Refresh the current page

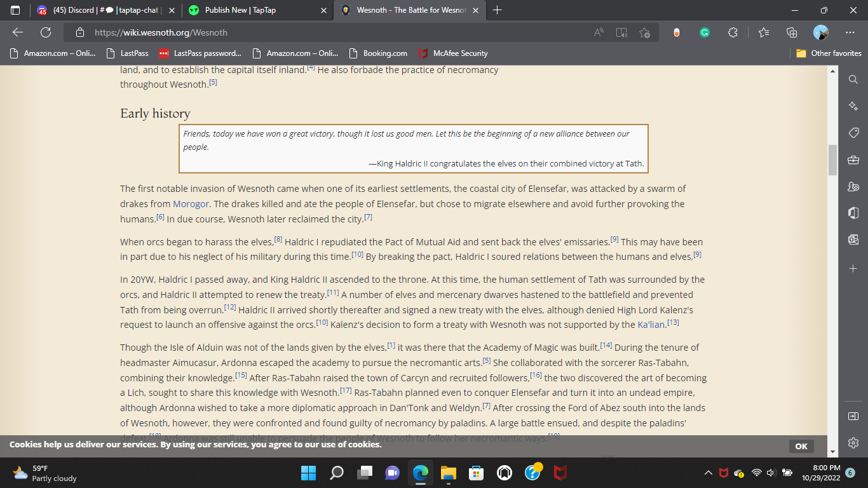point(46,32)
